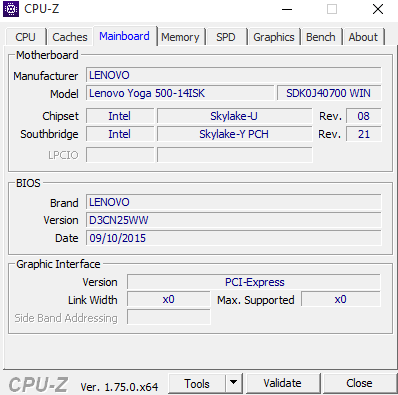Show the About tab
398x395 pixels.
point(363,37)
